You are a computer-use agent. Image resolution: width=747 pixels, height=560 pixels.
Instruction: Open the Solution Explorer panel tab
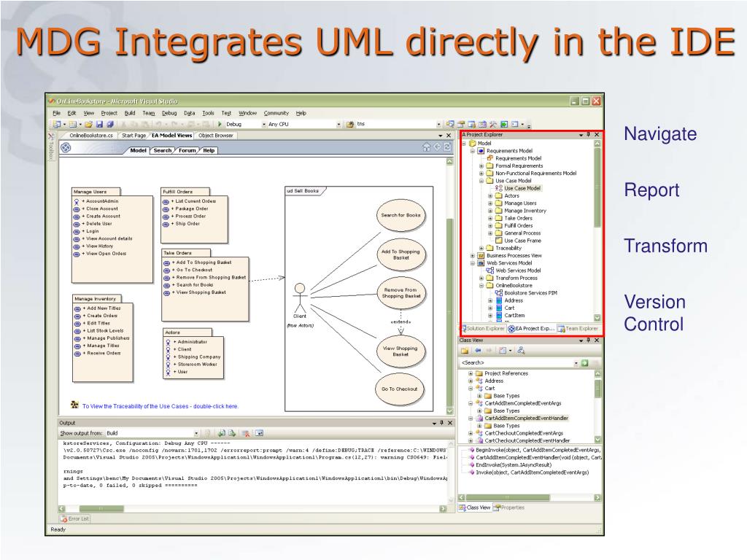coord(482,329)
